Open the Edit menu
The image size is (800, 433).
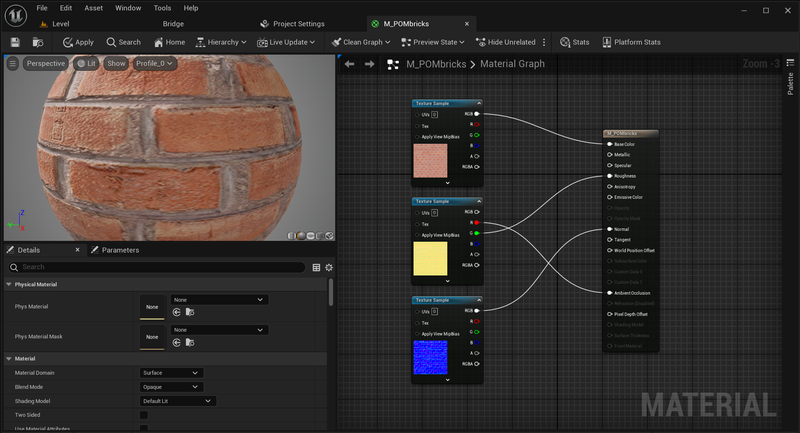pyautogui.click(x=66, y=8)
